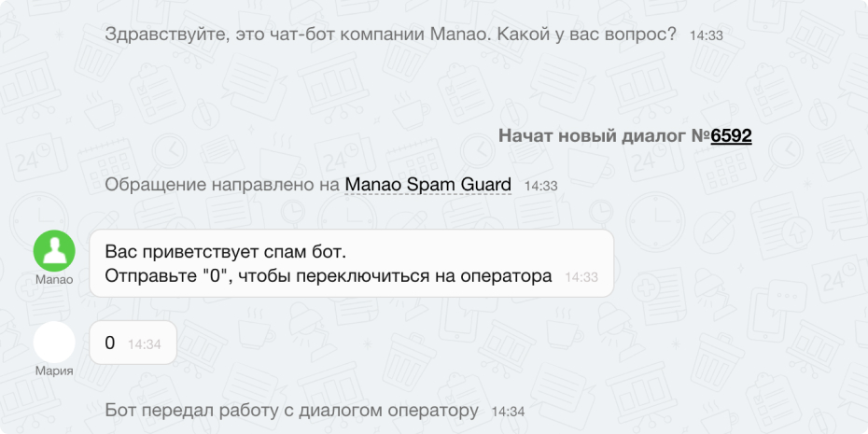Click Мария's blank white avatar

click(x=54, y=342)
